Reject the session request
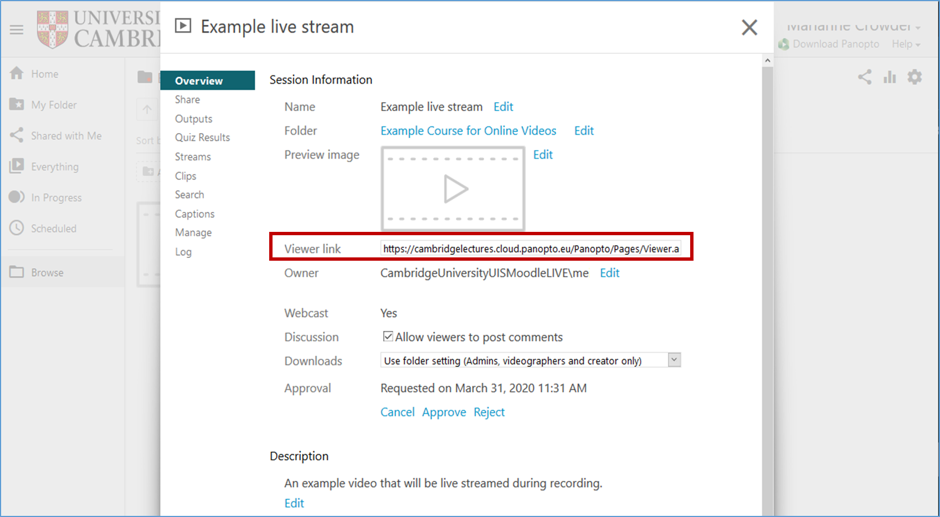This screenshot has width=940, height=517. coord(489,412)
